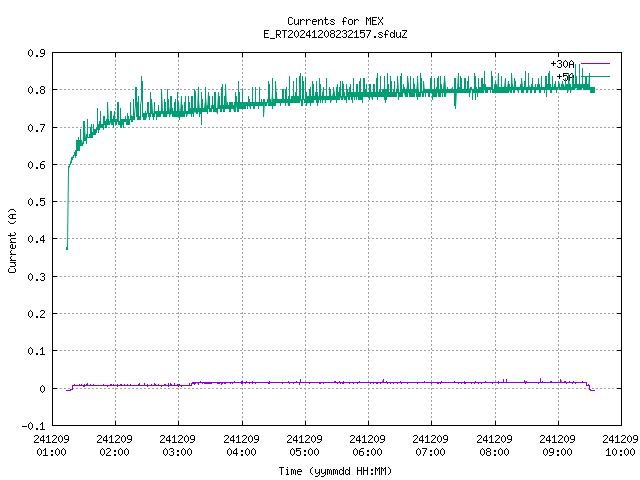Viewport: 640px width, 480px height.
Task: Click the 241209 07:00 x-axis tick label
Action: coord(431,445)
